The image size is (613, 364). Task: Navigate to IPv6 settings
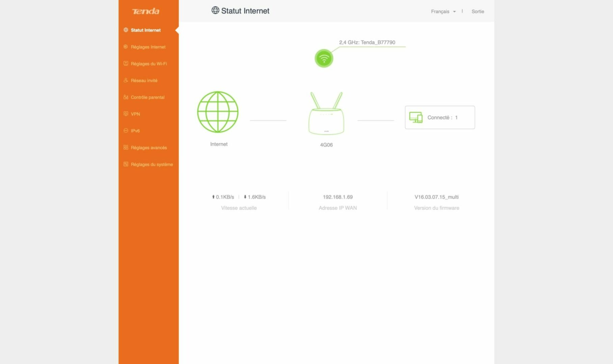click(x=135, y=131)
